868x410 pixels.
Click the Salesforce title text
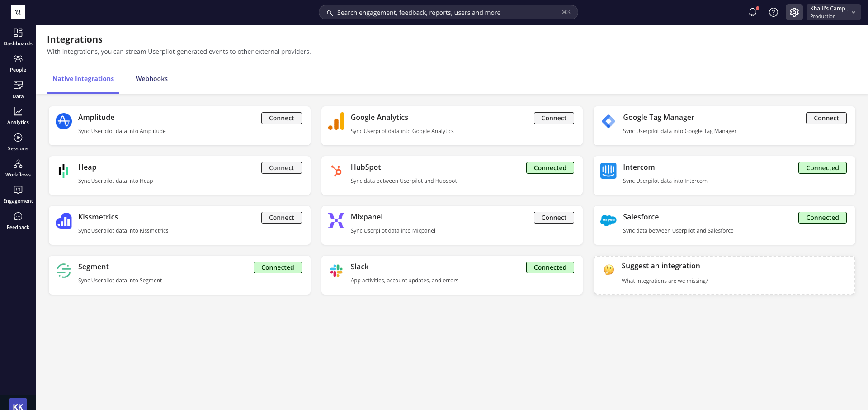tap(641, 217)
